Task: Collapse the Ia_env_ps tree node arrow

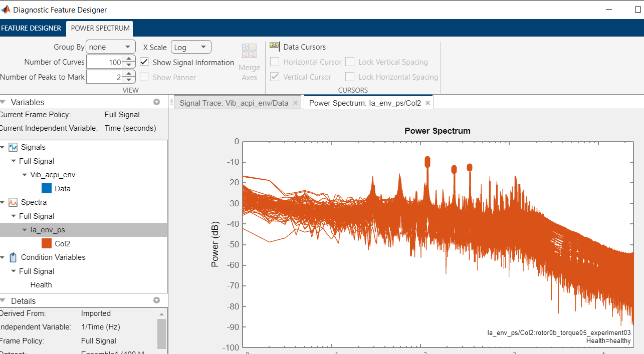Action: pyautogui.click(x=25, y=230)
